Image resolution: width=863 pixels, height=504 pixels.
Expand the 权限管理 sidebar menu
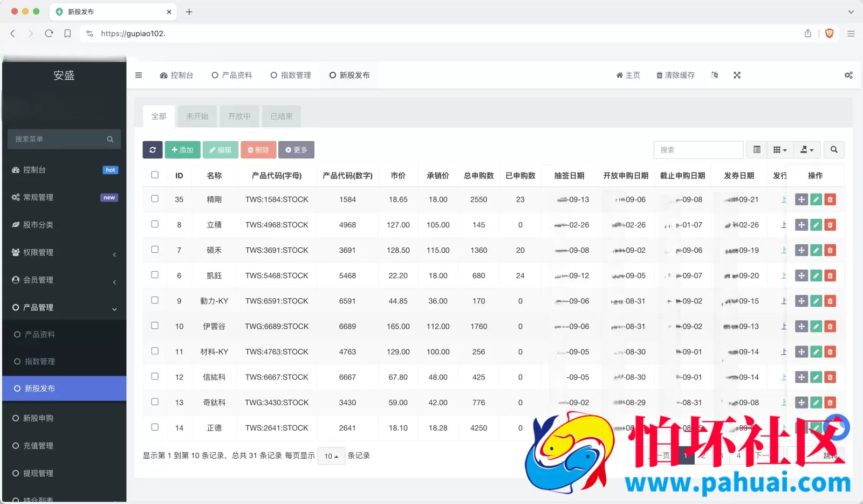point(64,252)
